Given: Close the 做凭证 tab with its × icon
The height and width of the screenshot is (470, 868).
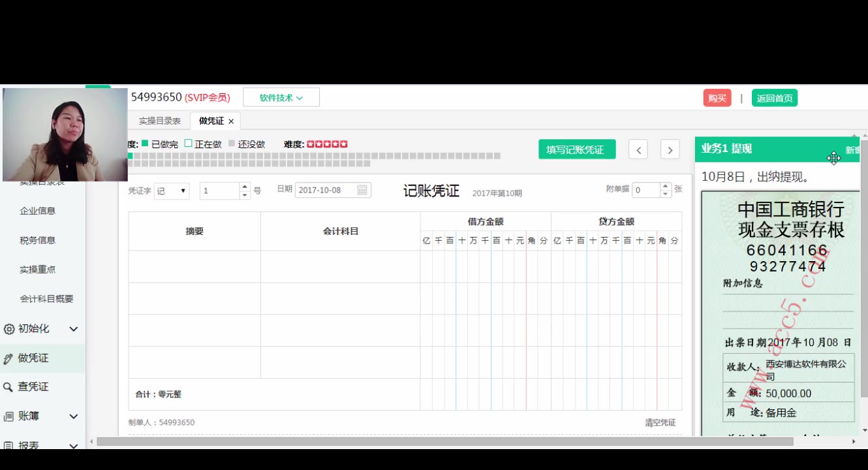Looking at the screenshot, I should click(x=231, y=120).
